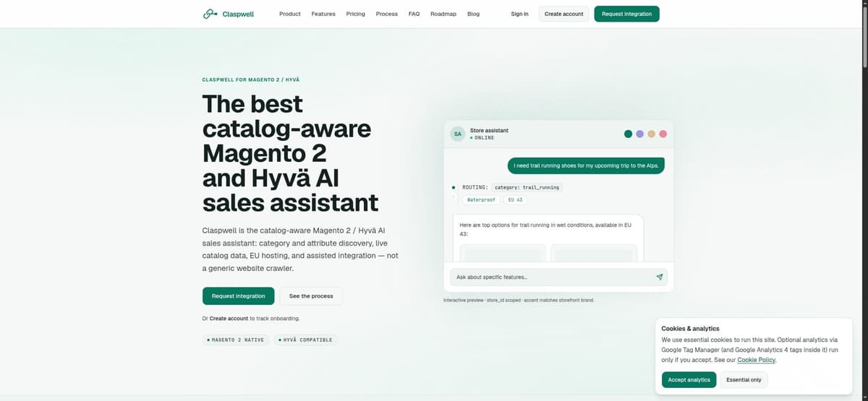Click the EU 43 size chip
The height and width of the screenshot is (401, 868).
coord(516,199)
